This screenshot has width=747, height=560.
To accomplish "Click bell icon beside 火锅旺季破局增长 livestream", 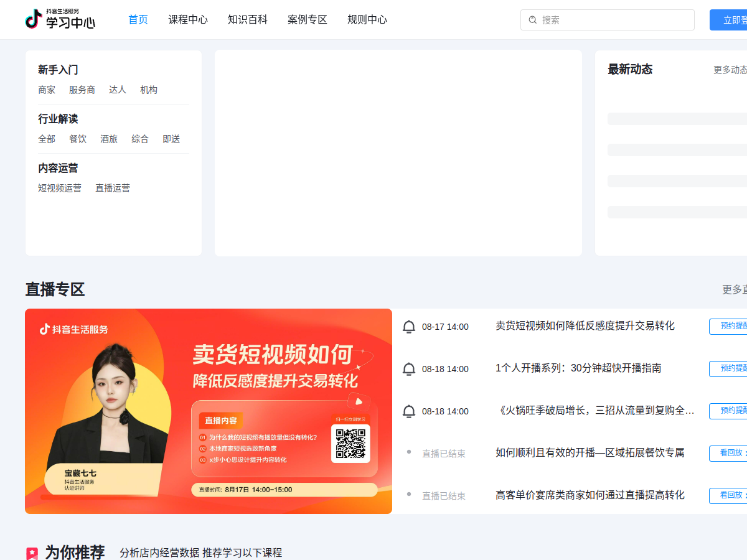I will click(x=409, y=411).
